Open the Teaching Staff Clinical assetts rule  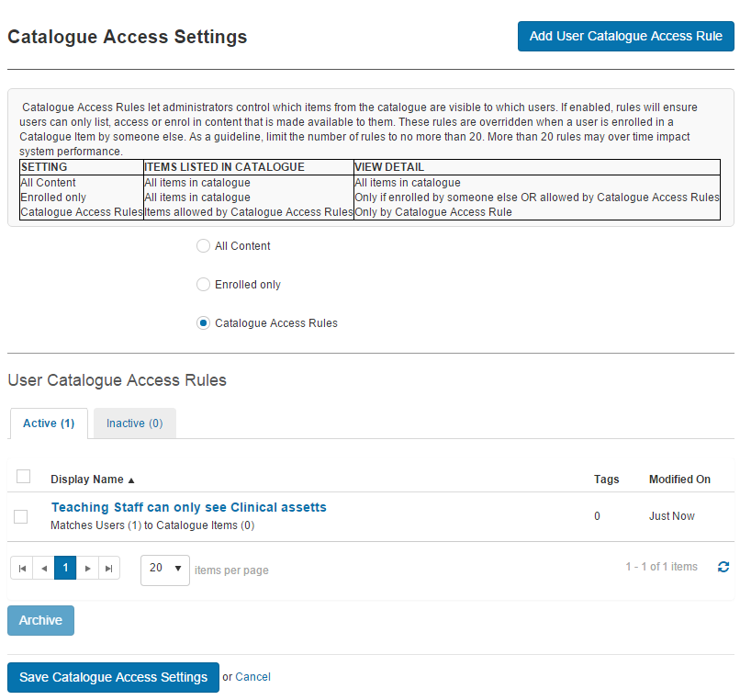188,506
